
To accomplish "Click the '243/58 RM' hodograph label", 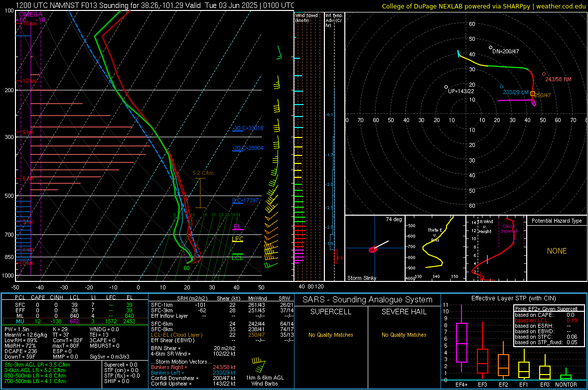I will click(x=558, y=80).
